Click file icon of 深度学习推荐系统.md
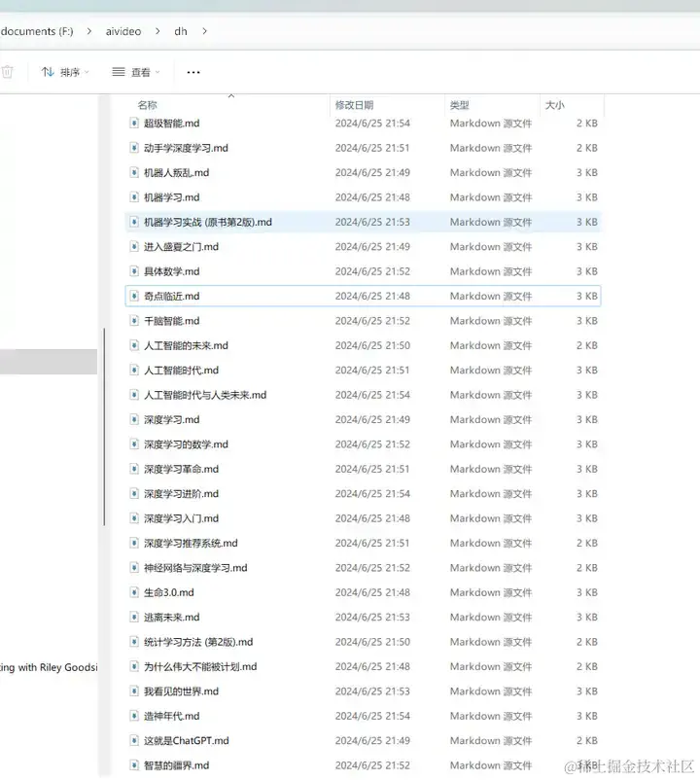Image resolution: width=700 pixels, height=780 pixels. pos(134,544)
